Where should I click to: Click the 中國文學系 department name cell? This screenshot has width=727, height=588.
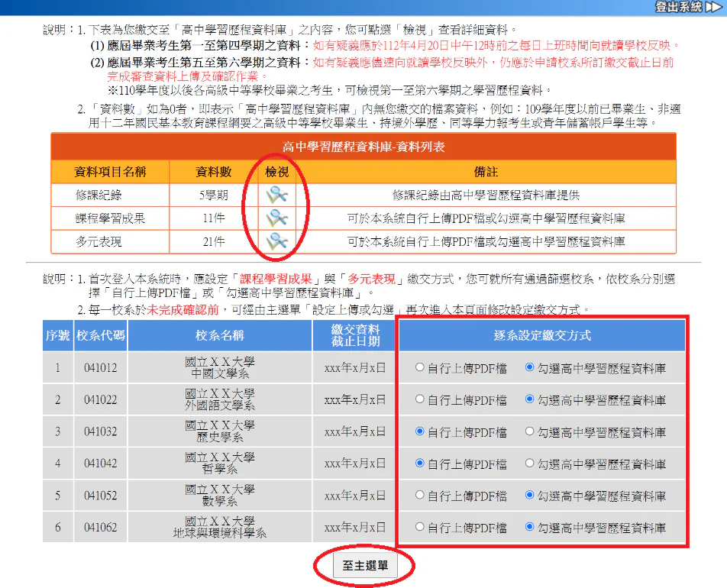click(x=220, y=368)
